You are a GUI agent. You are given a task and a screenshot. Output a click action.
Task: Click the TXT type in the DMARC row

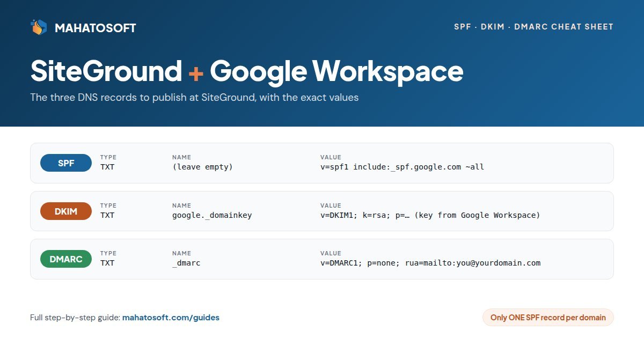107,263
